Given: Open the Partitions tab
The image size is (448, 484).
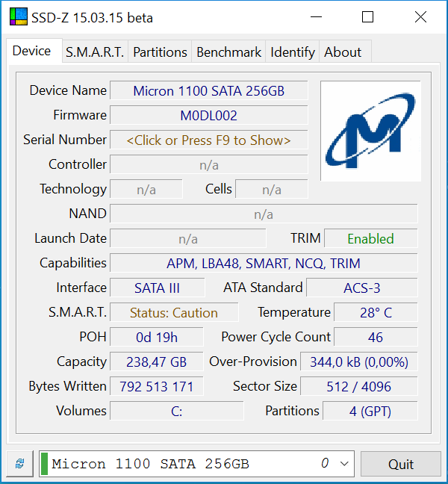Looking at the screenshot, I should (160, 52).
